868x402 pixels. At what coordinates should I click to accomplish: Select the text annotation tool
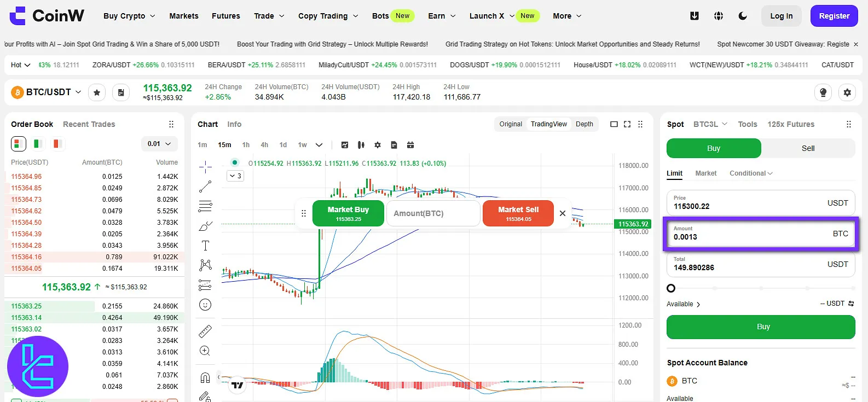[205, 246]
